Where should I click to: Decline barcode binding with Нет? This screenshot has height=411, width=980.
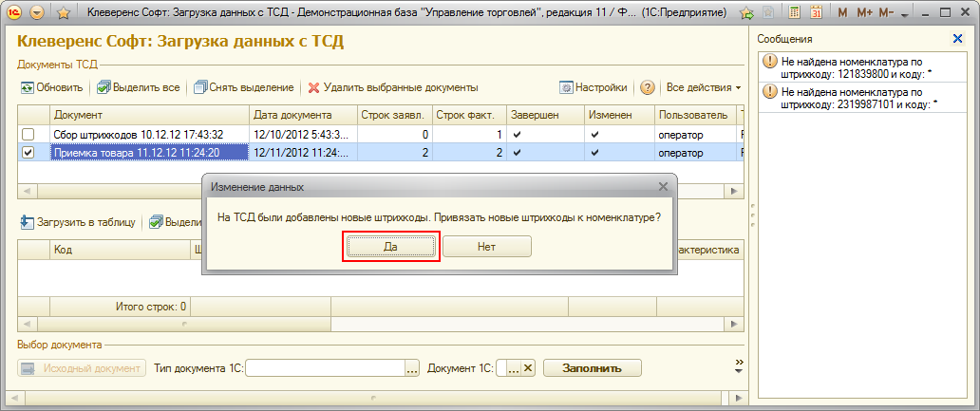point(487,247)
